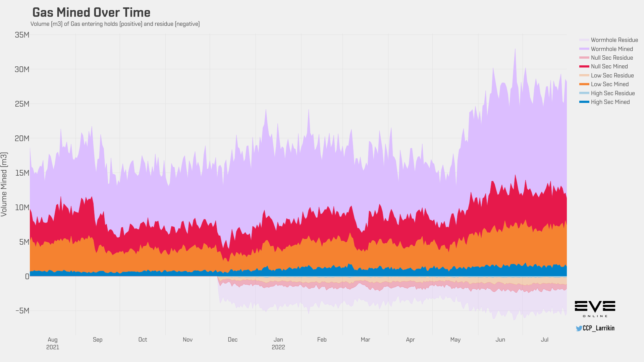The width and height of the screenshot is (644, 362).
Task: Click the Aug 2021 axis label
Action: pos(53,343)
